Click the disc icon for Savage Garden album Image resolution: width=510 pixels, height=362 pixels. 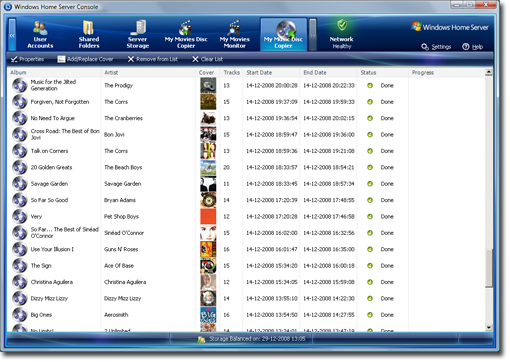pyautogui.click(x=20, y=183)
